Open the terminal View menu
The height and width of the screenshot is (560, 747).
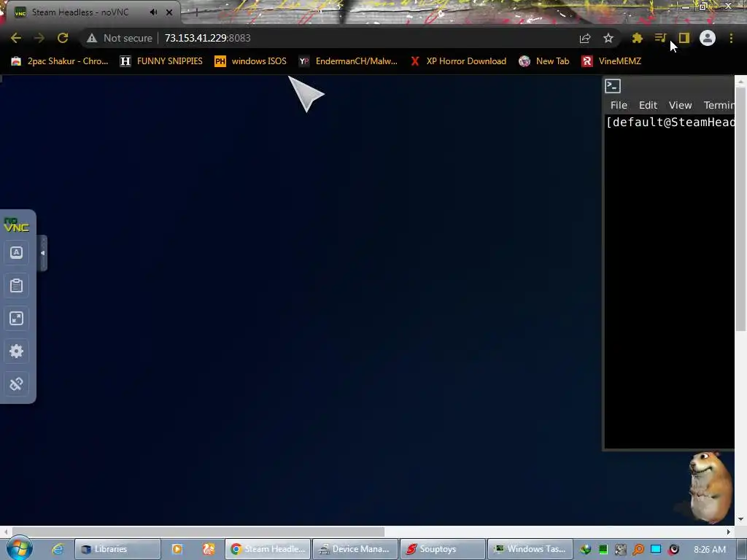[680, 105]
